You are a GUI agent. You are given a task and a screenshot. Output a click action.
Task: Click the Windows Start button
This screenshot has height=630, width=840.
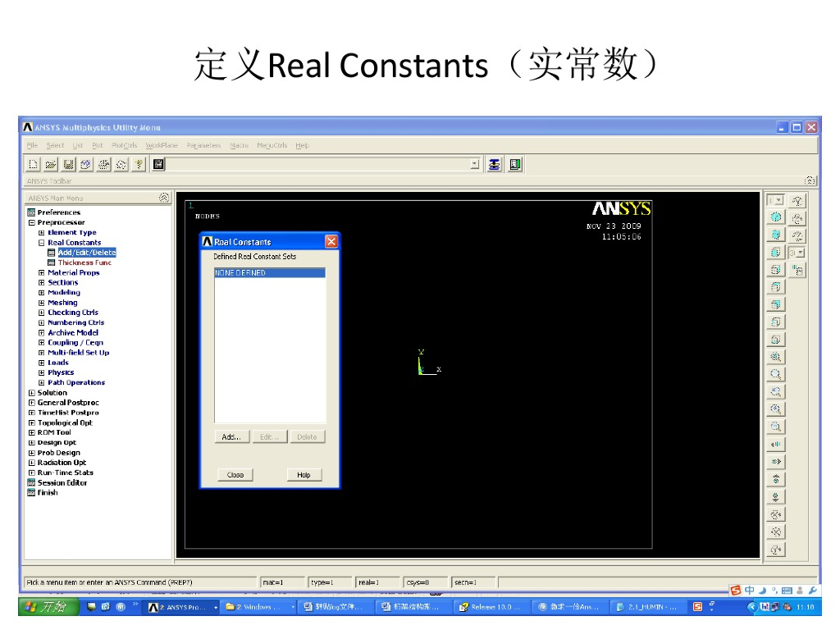(49, 607)
